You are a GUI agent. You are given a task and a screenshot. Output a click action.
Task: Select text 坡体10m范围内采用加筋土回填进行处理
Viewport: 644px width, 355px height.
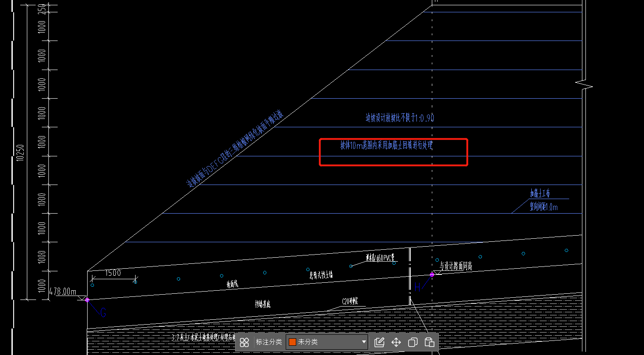386,146
